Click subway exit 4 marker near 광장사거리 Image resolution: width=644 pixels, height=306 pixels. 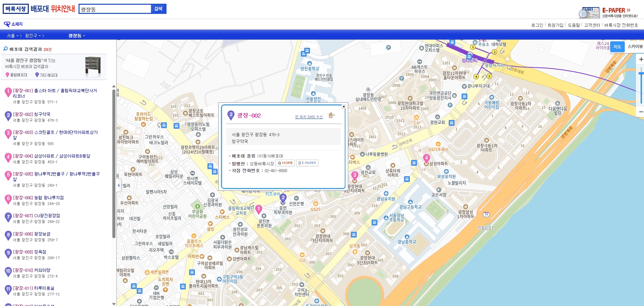pyautogui.click(x=476, y=77)
